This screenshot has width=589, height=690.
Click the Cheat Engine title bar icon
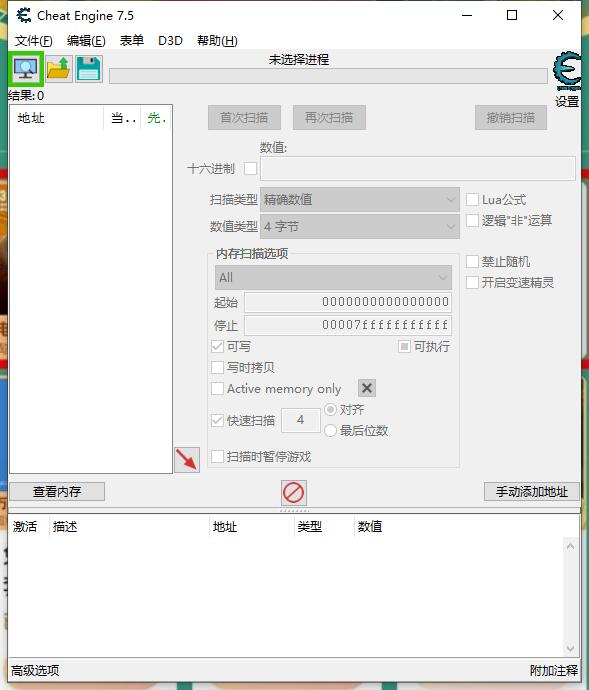click(x=24, y=15)
